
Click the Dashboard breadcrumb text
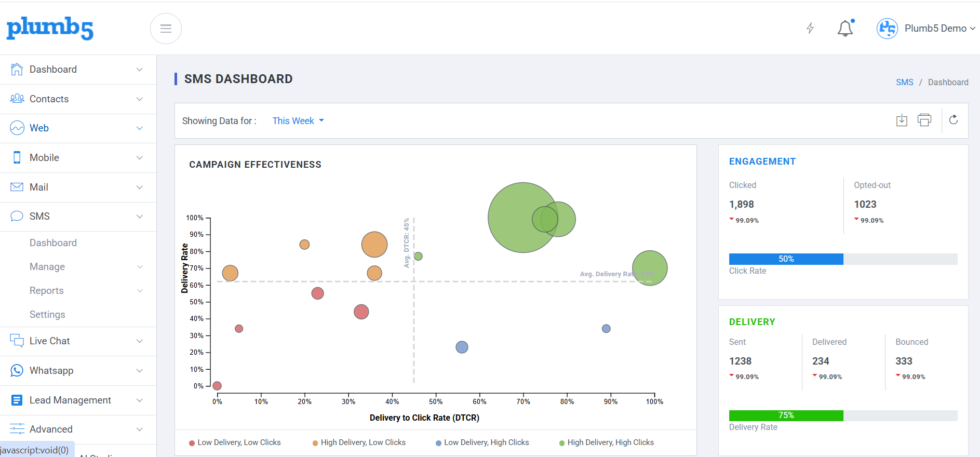tap(948, 82)
